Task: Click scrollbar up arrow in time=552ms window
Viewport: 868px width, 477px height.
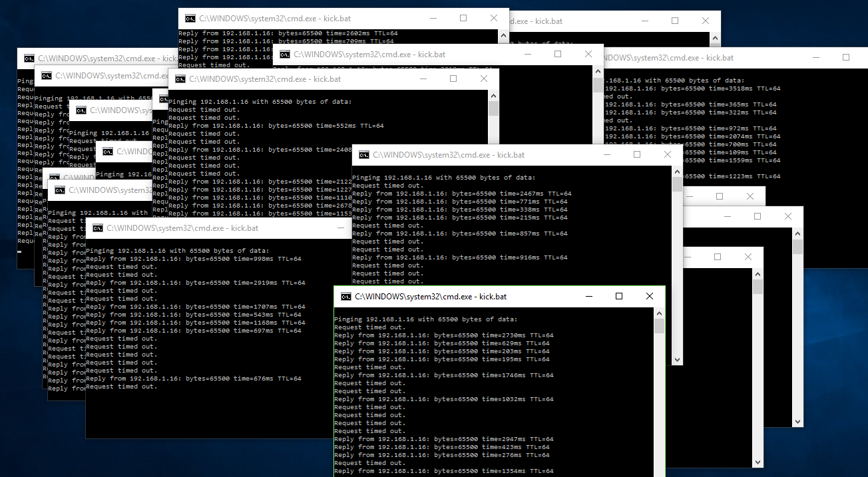Action: [493, 95]
